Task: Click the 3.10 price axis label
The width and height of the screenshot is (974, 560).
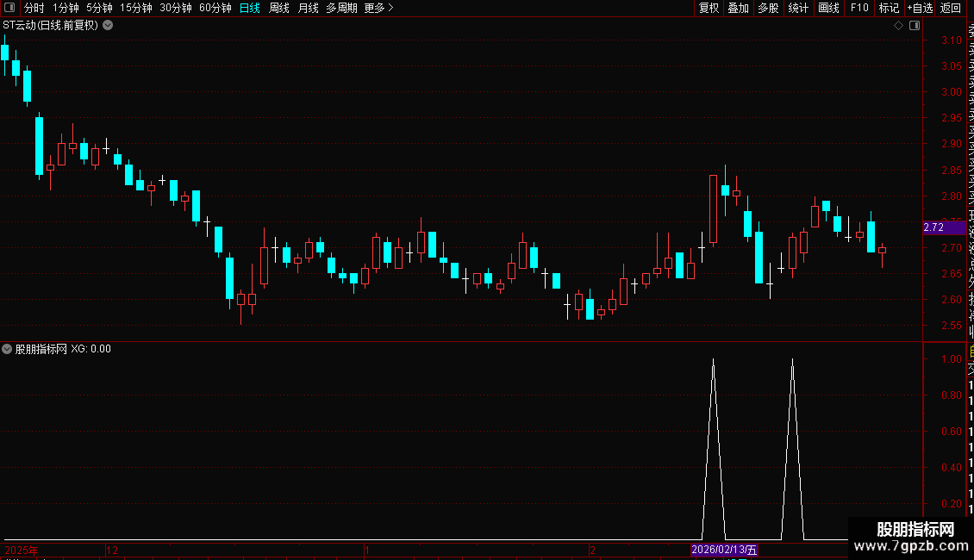Action: (x=951, y=40)
